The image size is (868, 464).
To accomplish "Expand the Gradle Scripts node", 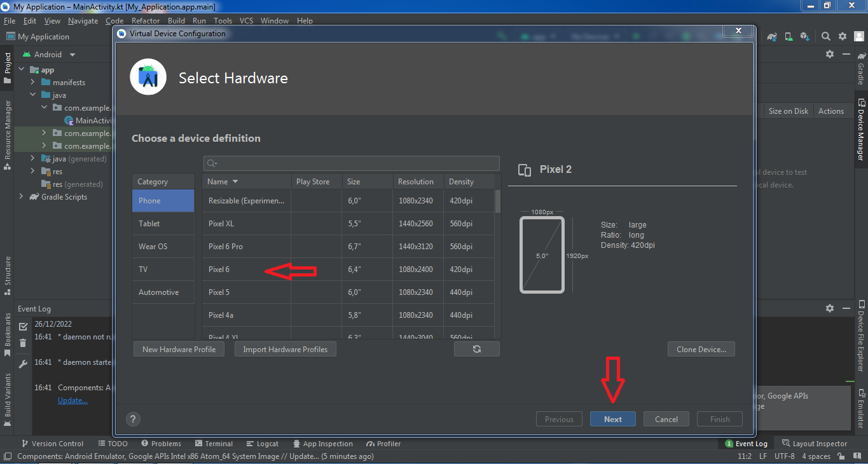I will click(21, 197).
